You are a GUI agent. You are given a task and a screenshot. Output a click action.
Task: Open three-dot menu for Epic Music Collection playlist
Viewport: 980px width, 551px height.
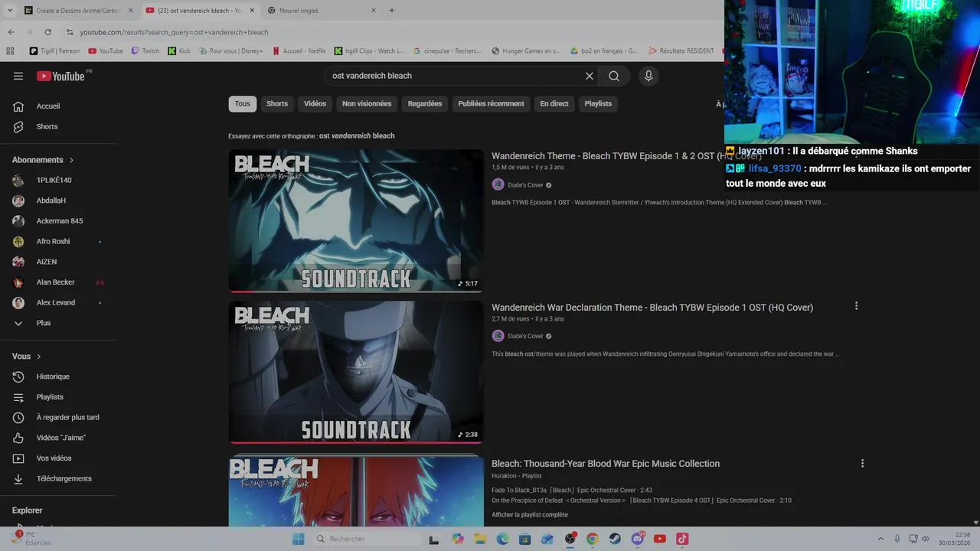pos(862,463)
